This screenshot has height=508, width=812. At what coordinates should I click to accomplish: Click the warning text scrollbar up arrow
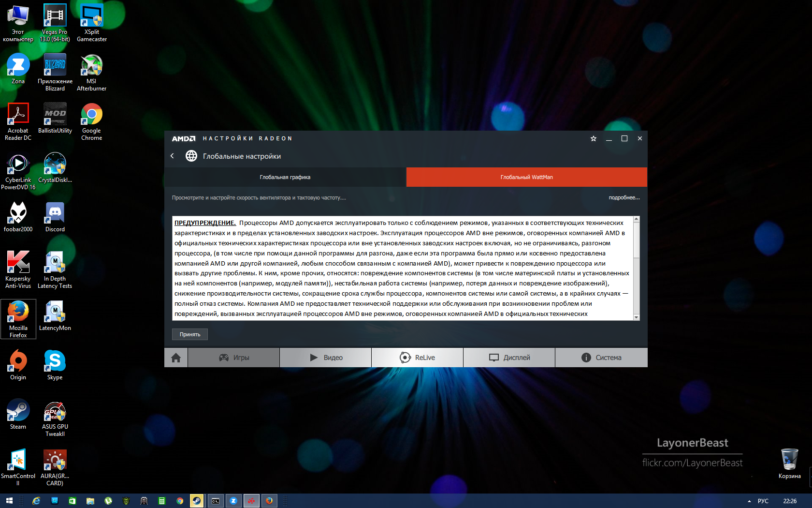click(637, 219)
